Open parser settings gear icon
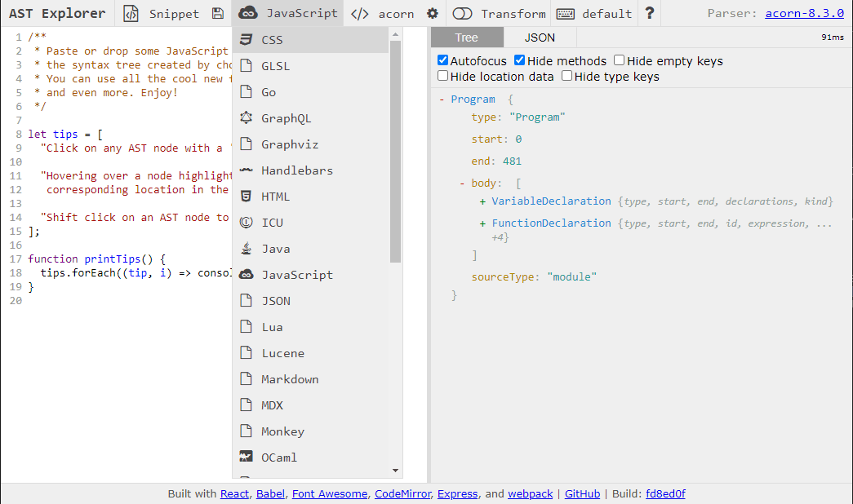The height and width of the screenshot is (504, 853). (433, 14)
